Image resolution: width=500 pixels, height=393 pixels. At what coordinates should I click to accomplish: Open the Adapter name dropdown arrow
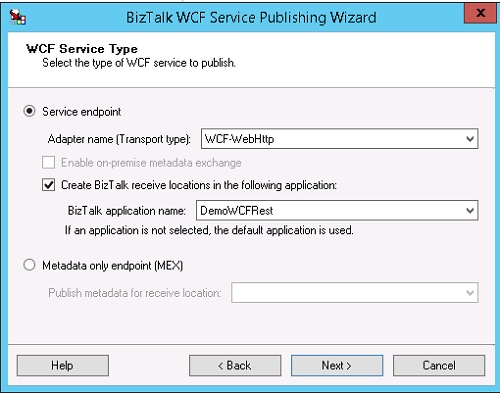[x=470, y=139]
